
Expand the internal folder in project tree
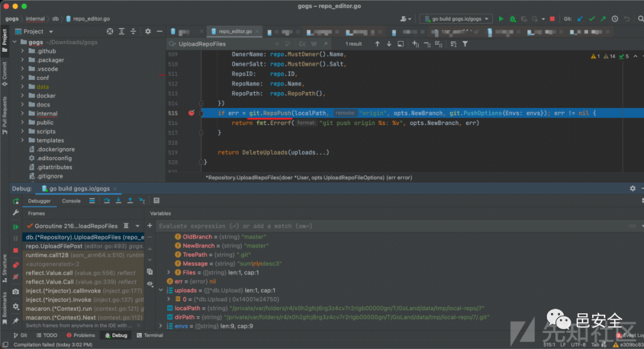click(23, 114)
